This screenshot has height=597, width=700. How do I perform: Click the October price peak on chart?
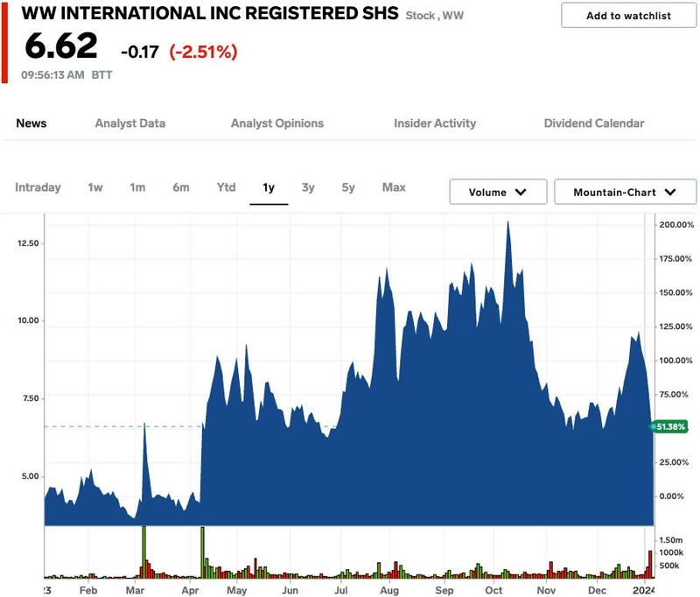pyautogui.click(x=507, y=222)
